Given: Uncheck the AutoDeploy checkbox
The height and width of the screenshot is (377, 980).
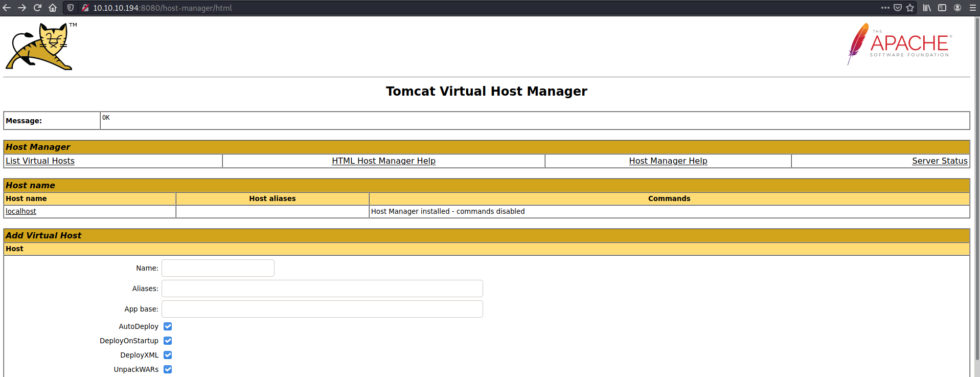Looking at the screenshot, I should [x=168, y=326].
